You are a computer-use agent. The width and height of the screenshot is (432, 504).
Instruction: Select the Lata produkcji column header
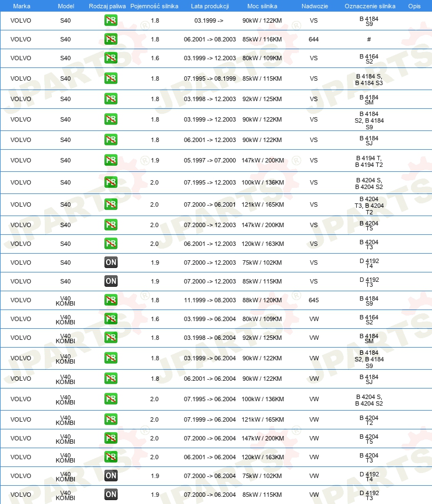tap(210, 6)
